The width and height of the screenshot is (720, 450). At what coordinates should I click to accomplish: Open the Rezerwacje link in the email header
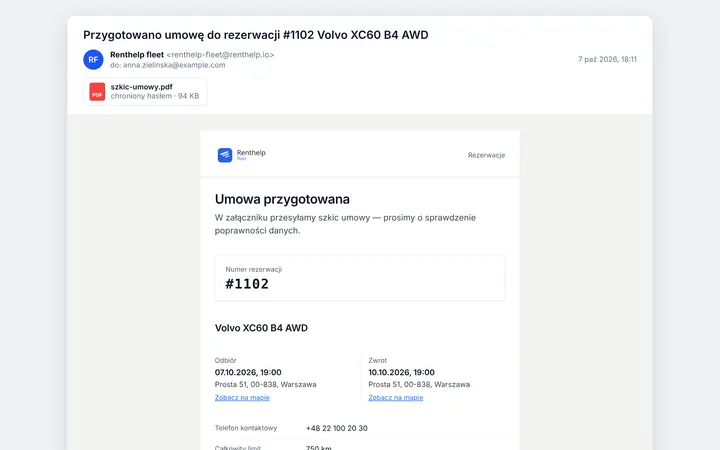(x=486, y=155)
